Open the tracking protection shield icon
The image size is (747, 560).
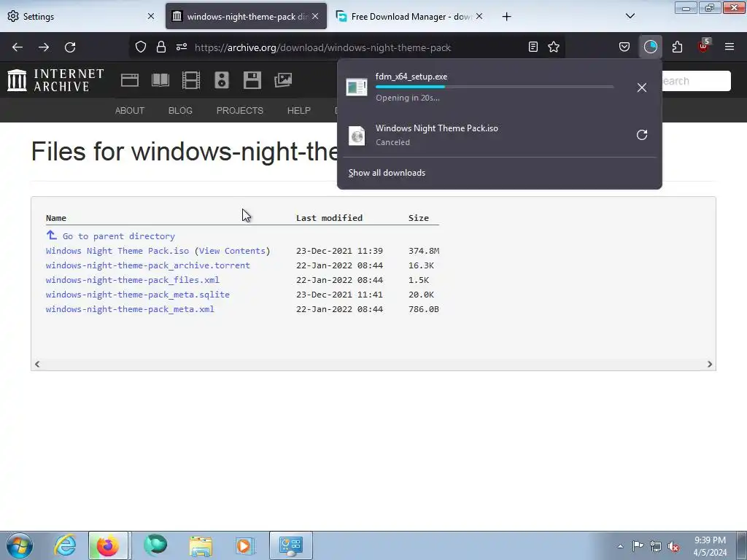(141, 47)
